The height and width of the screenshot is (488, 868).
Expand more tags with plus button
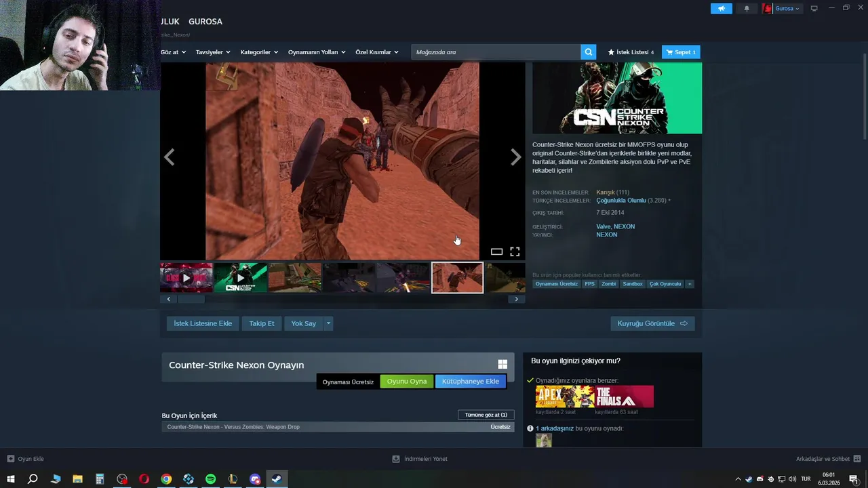[x=690, y=284]
